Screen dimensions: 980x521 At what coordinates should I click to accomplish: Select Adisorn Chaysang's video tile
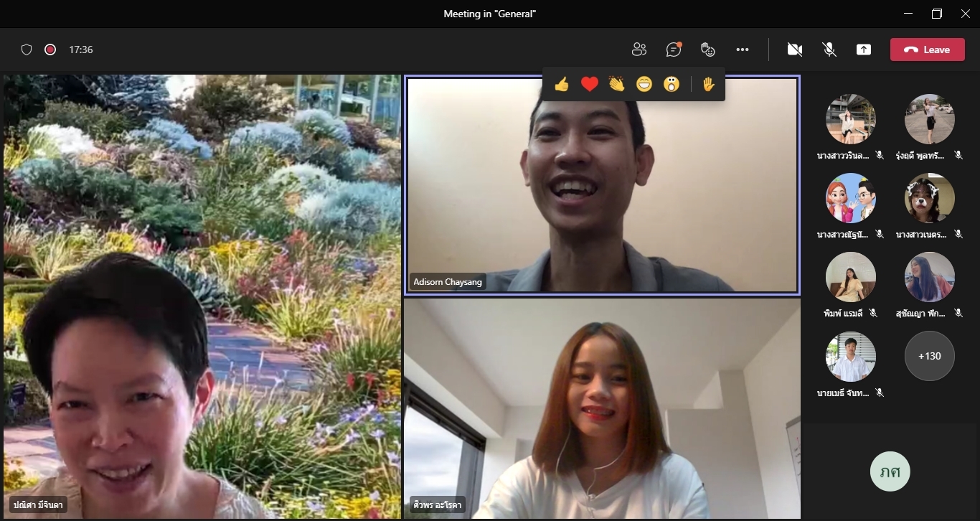pyautogui.click(x=602, y=185)
